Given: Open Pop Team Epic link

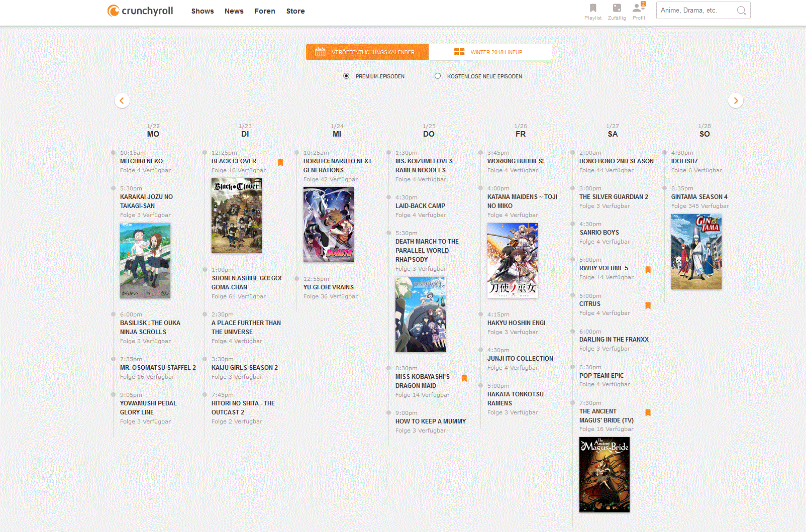Looking at the screenshot, I should (x=601, y=376).
